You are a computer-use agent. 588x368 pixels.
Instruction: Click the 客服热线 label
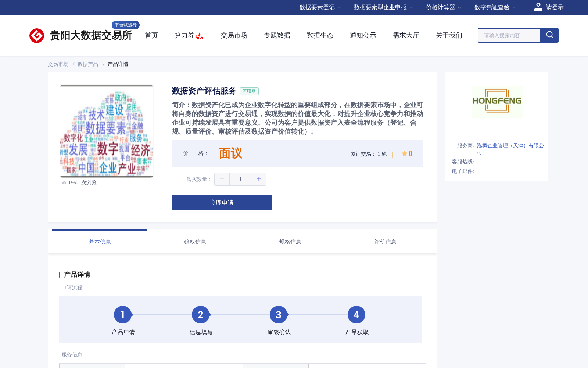tap(463, 162)
